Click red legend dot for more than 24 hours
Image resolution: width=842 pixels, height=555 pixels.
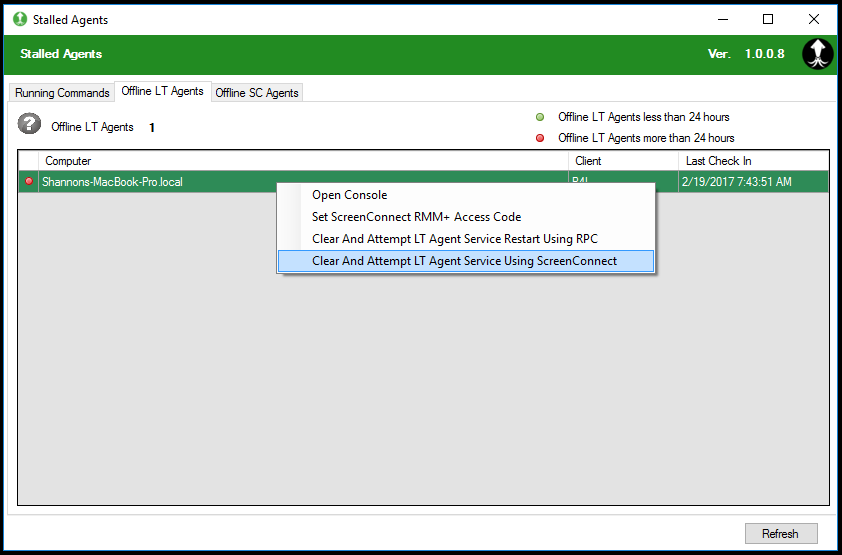[x=540, y=138]
